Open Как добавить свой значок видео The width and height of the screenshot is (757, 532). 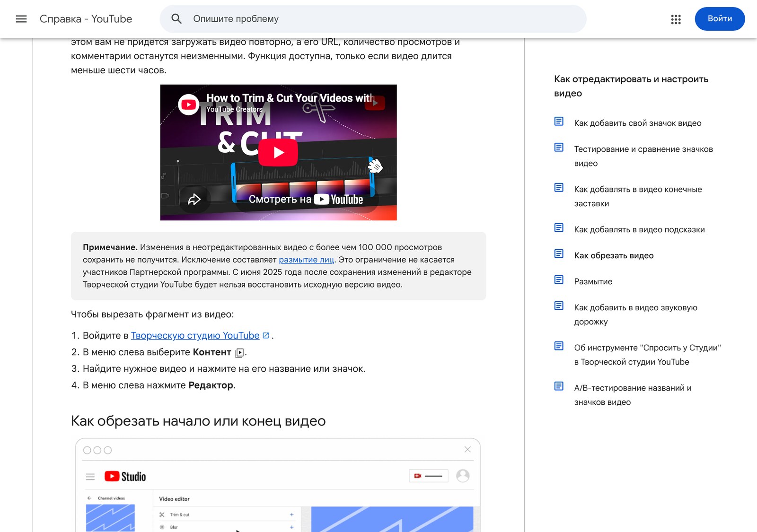[638, 123]
